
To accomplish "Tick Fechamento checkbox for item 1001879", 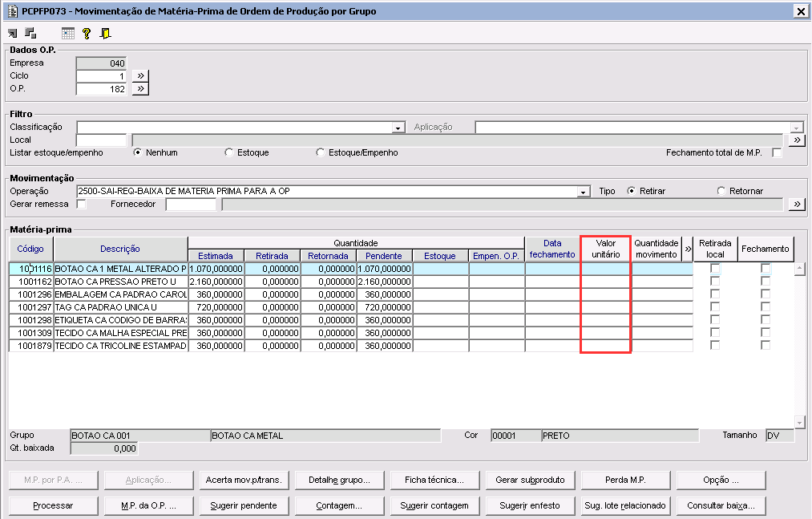I will [766, 345].
